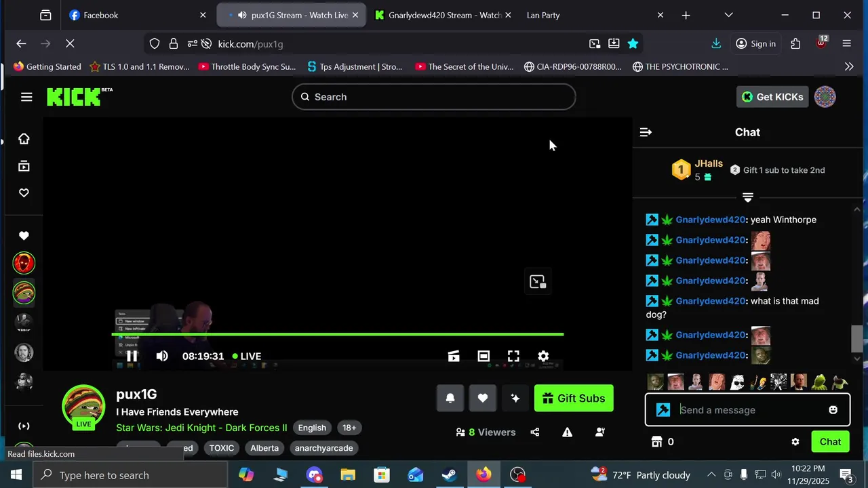Select the Alberta tag
This screenshot has width=868, height=488.
[264, 448]
